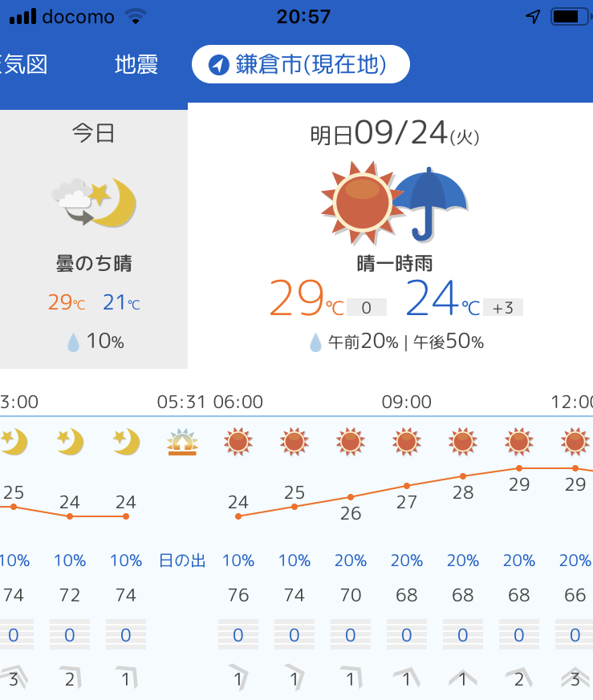
Task: Select the 鎌倉市(現在地) location tab
Action: pos(300,64)
